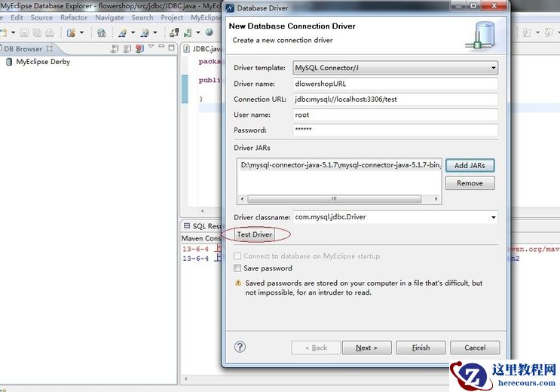The image size is (560, 392).
Task: Click the Cancel button
Action: click(x=475, y=348)
